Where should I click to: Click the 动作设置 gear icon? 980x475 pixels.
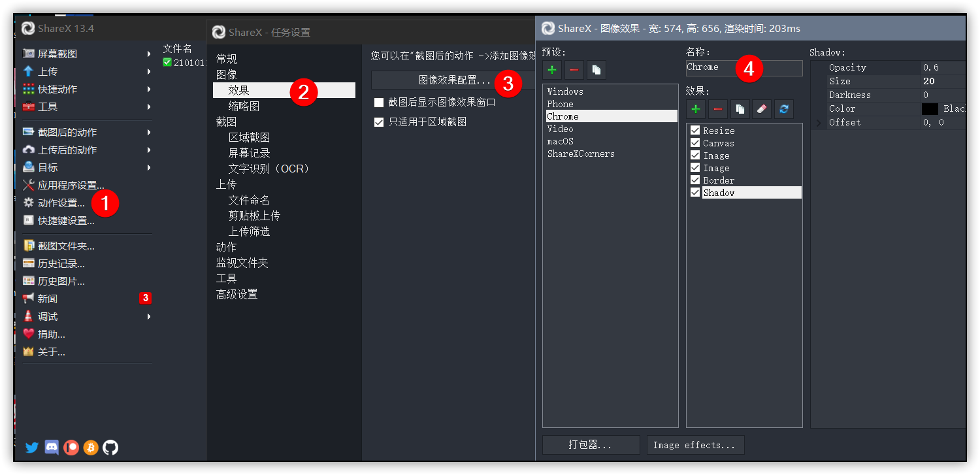pos(29,203)
